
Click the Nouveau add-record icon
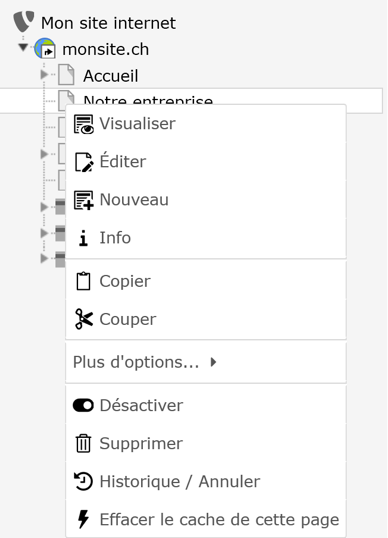tap(83, 200)
